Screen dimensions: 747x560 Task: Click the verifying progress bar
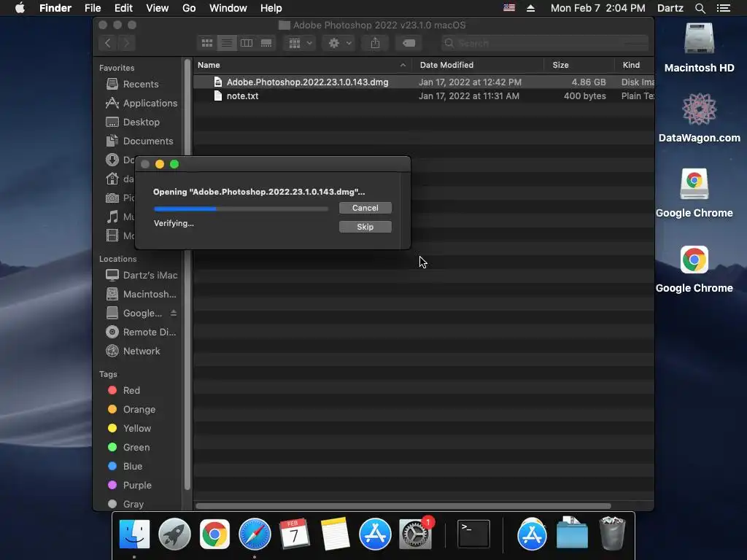tap(241, 209)
